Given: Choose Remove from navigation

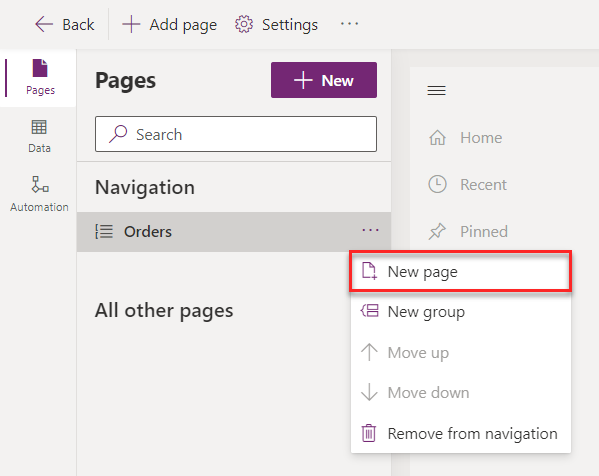Looking at the screenshot, I should point(461,434).
